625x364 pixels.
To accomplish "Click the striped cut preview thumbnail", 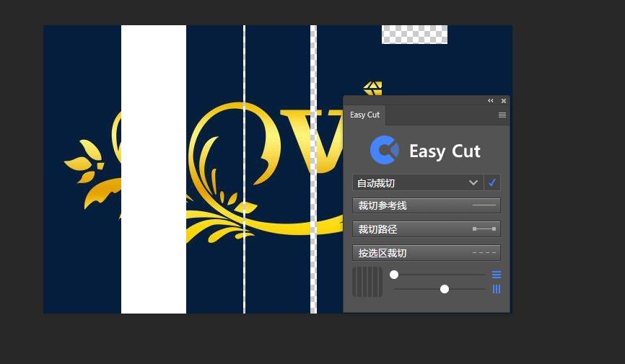I will 367,282.
